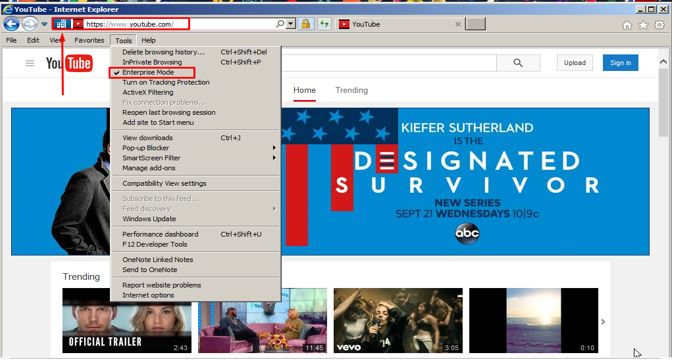Image resolution: width=674 pixels, height=360 pixels.
Task: Click the YouTube search magnifier button
Action: (518, 63)
